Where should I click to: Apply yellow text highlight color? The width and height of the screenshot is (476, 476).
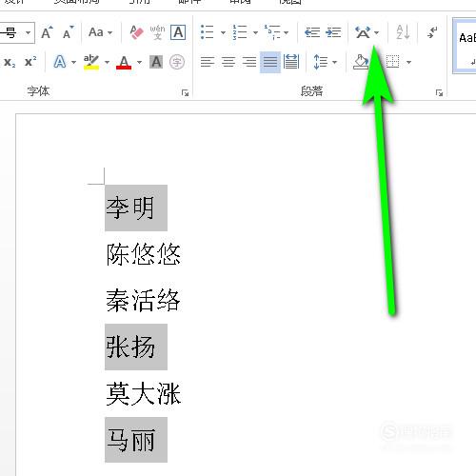coord(91,62)
